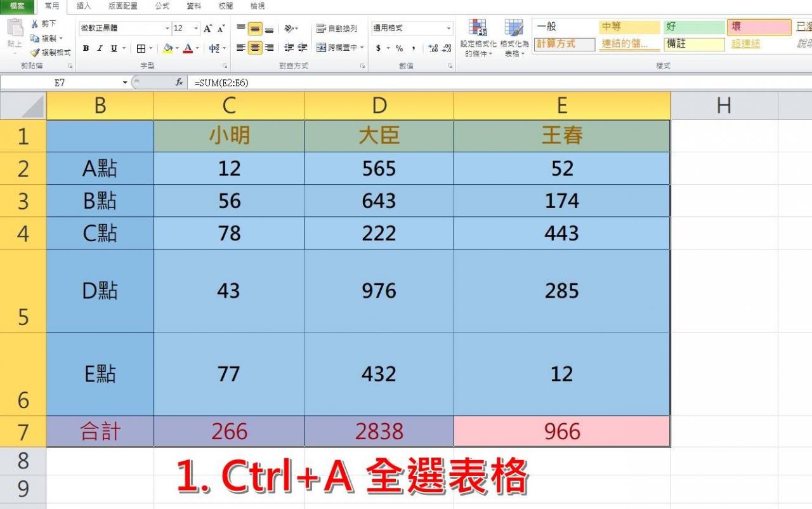Apply the Good (好) cell style
Image resolution: width=812 pixels, height=509 pixels.
point(695,27)
